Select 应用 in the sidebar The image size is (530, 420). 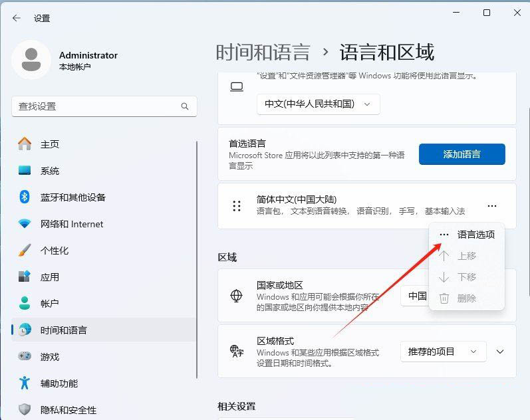(50, 277)
